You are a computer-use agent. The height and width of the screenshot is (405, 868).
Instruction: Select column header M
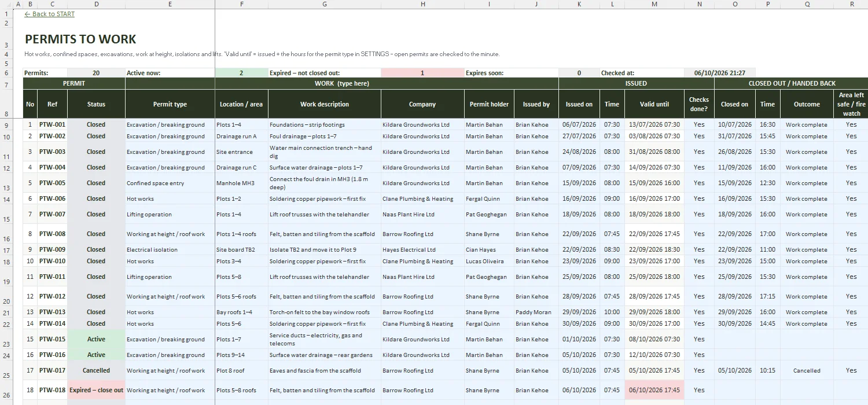point(654,4)
